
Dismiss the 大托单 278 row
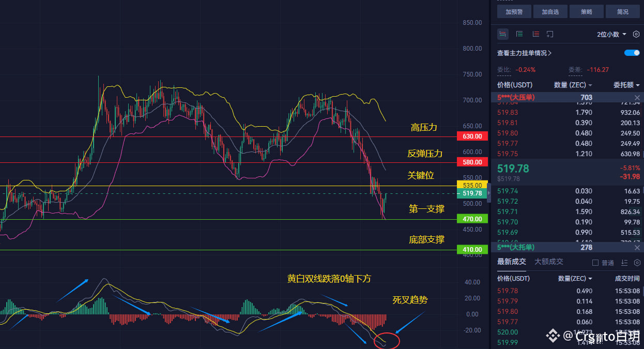[637, 247]
